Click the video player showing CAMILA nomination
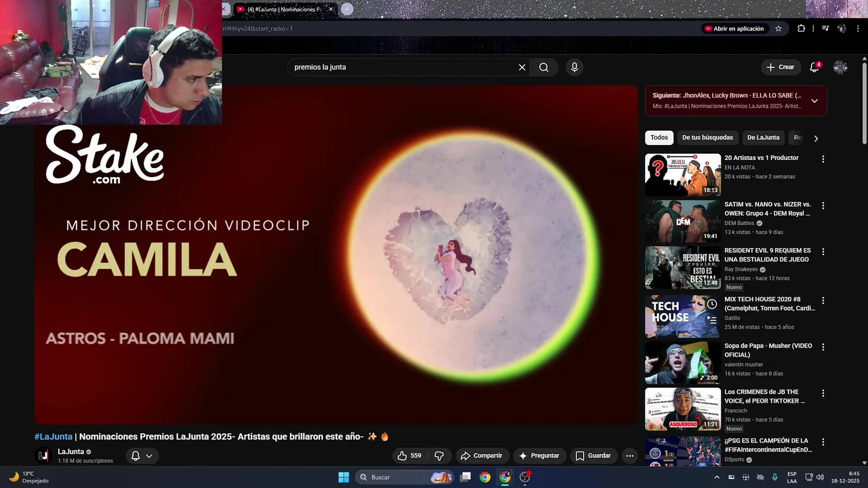This screenshot has width=868, height=488. click(x=336, y=255)
